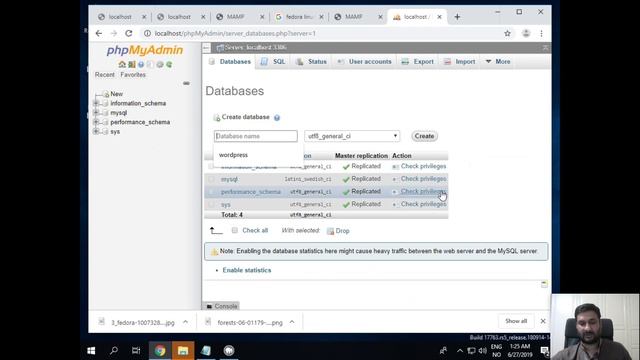The height and width of the screenshot is (360, 640).
Task: Show hidden system tray icons
Action: [x=460, y=351]
